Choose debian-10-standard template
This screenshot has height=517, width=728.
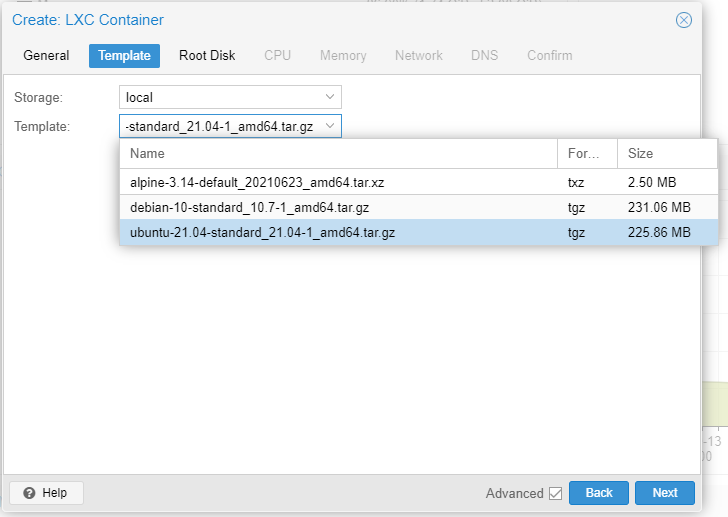point(250,207)
